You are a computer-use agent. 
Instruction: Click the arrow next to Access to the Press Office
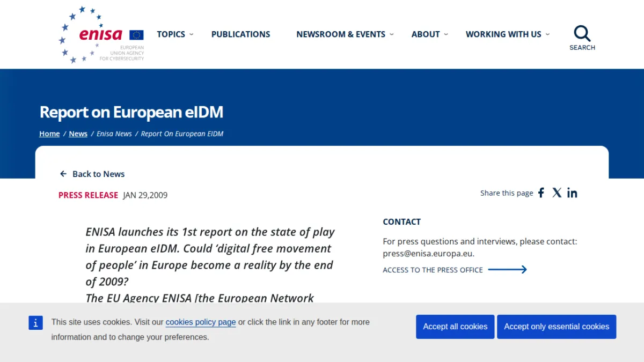pyautogui.click(x=508, y=270)
